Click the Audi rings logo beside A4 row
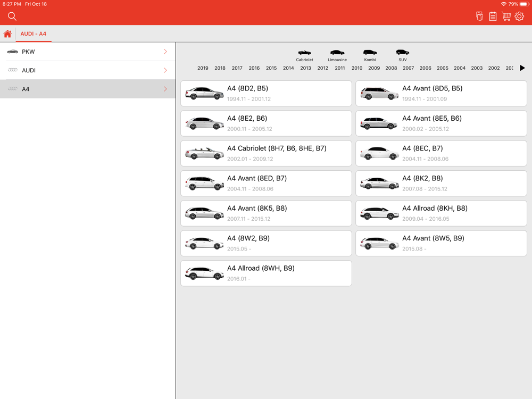Image resolution: width=532 pixels, height=399 pixels. 13,89
